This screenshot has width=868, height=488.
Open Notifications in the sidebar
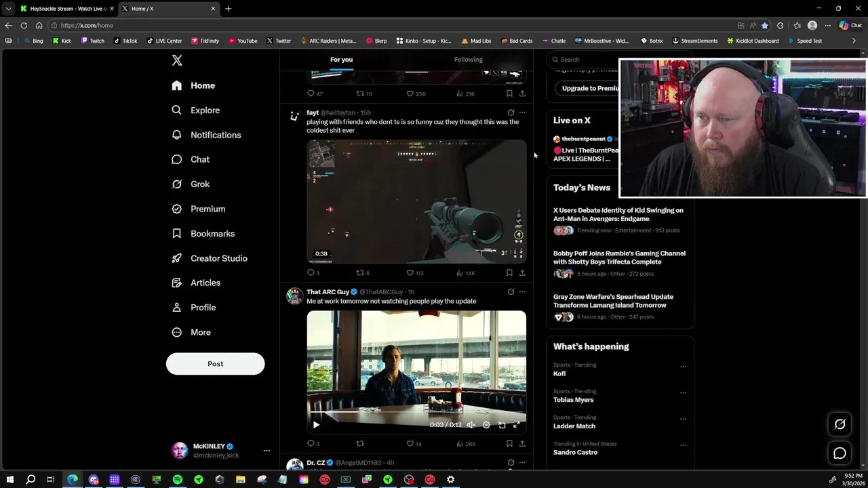[207, 135]
